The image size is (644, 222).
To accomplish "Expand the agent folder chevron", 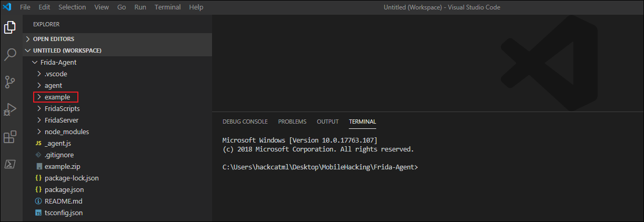I will (x=39, y=85).
